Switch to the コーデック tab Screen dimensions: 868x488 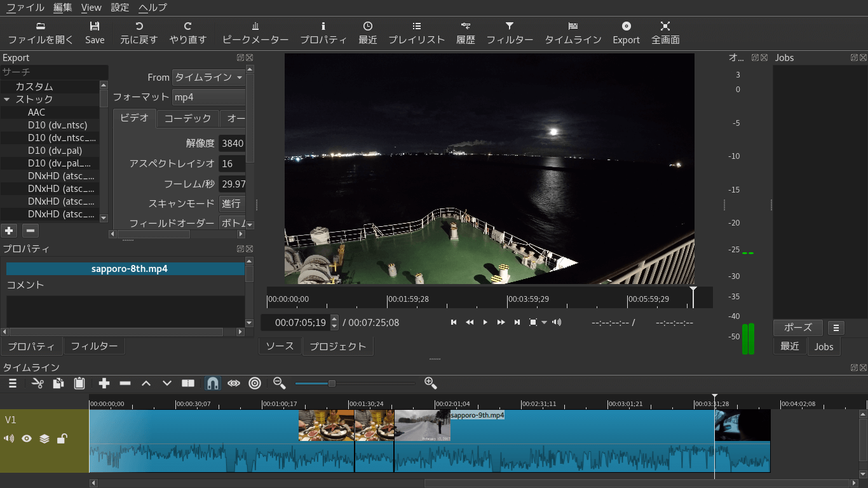pyautogui.click(x=187, y=118)
